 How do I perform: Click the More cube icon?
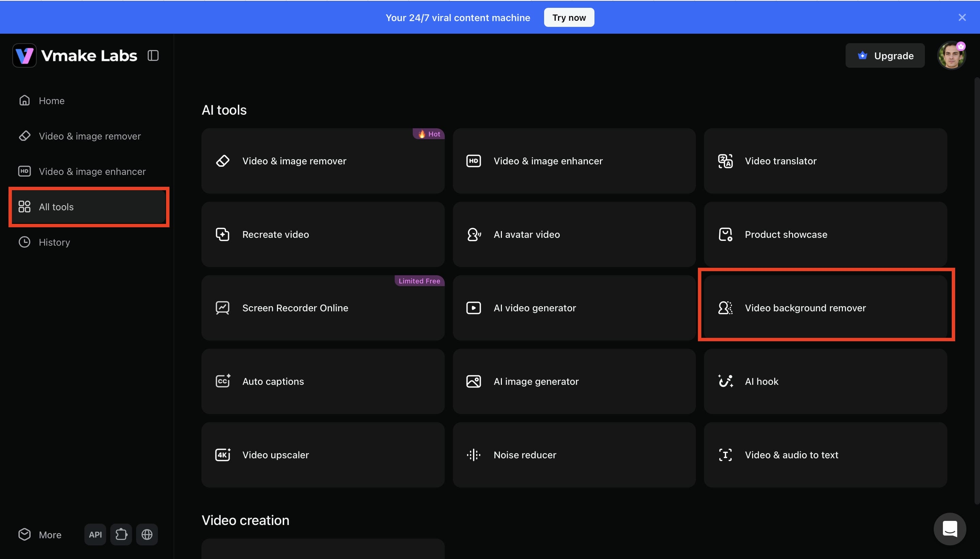24,535
